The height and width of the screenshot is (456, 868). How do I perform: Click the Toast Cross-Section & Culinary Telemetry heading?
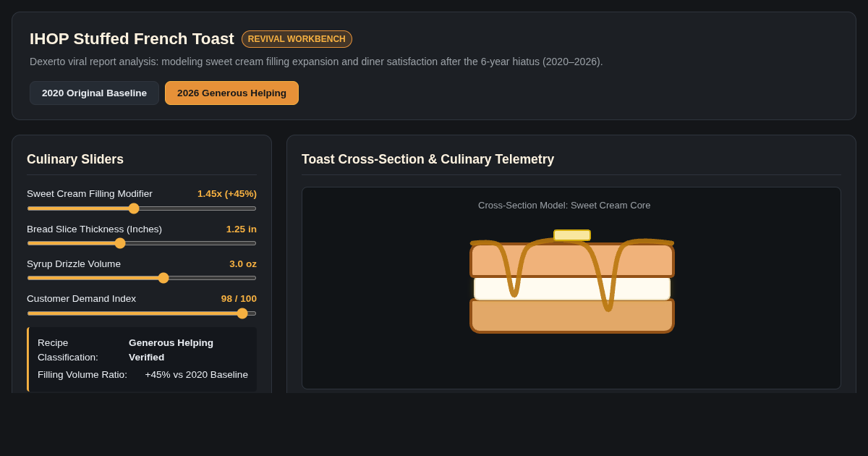427,159
